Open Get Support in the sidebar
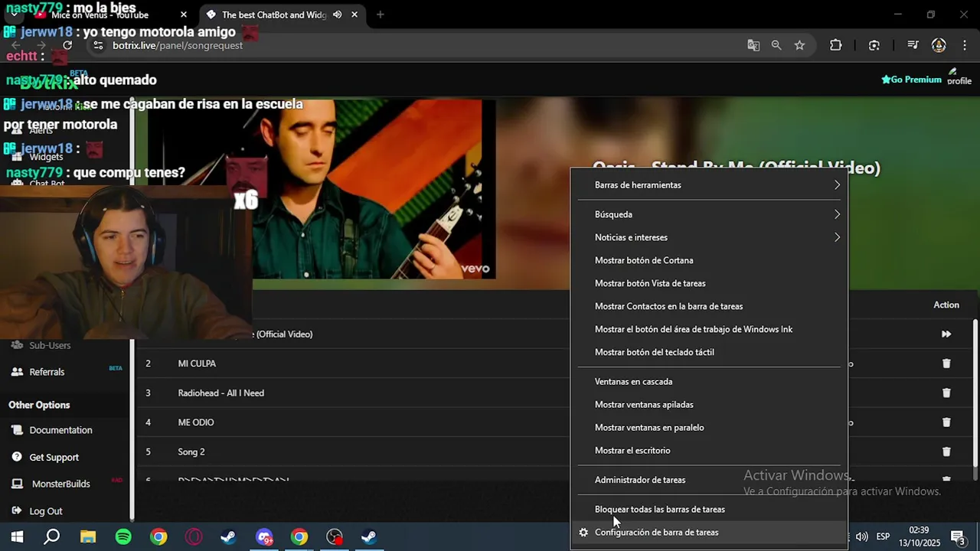The height and width of the screenshot is (551, 980). click(x=54, y=458)
